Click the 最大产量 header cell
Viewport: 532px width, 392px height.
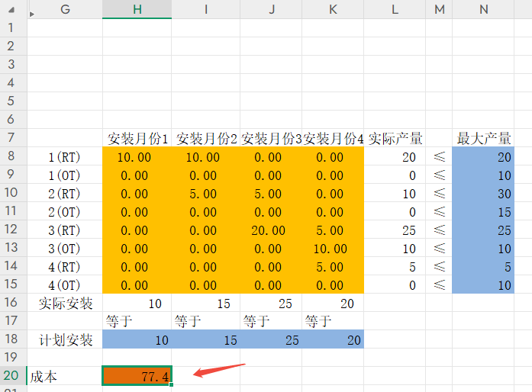click(483, 138)
